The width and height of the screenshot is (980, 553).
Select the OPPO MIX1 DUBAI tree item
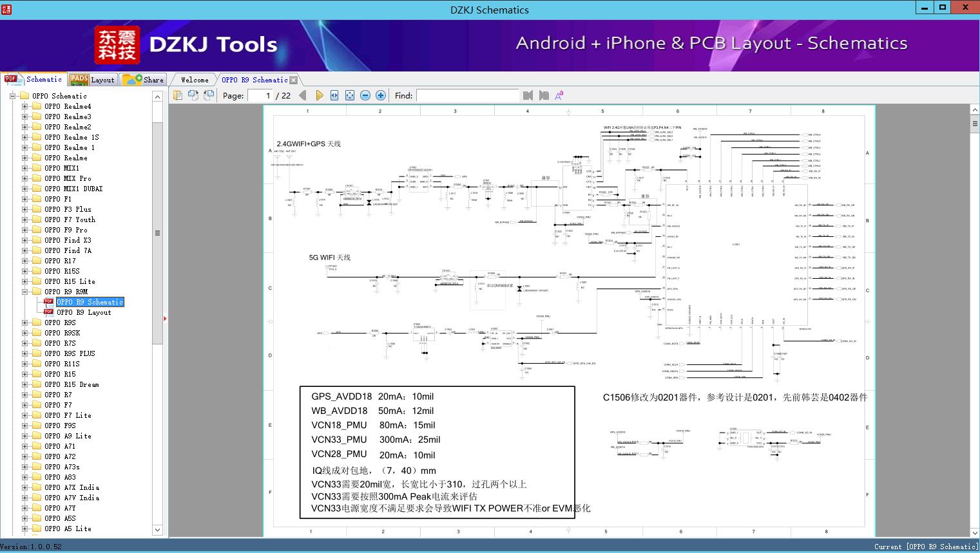point(73,189)
